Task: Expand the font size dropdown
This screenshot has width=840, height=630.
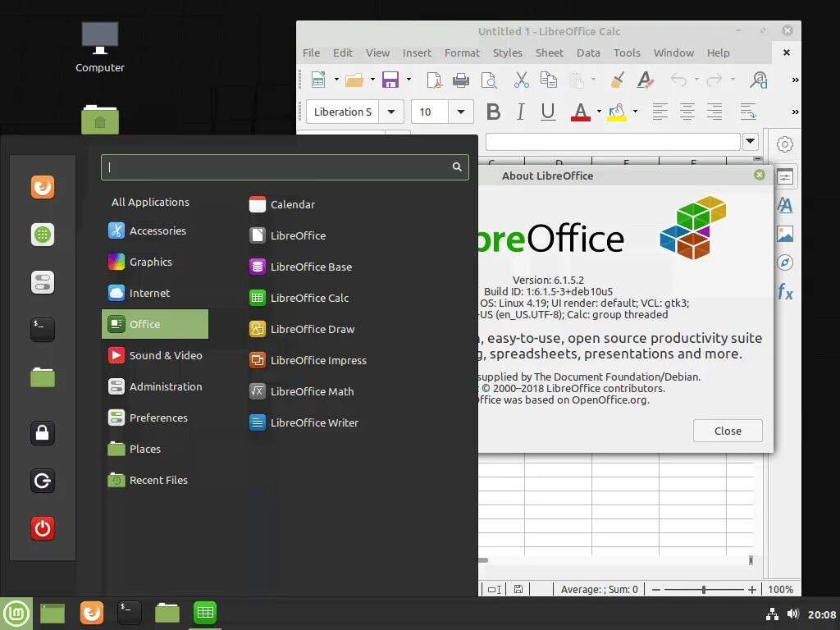Action: coord(461,112)
